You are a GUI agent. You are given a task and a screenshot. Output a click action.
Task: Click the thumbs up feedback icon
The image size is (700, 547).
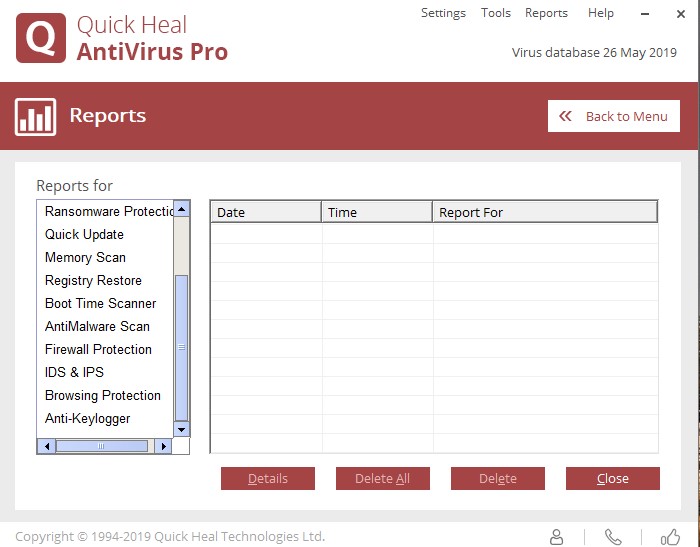pyautogui.click(x=670, y=537)
